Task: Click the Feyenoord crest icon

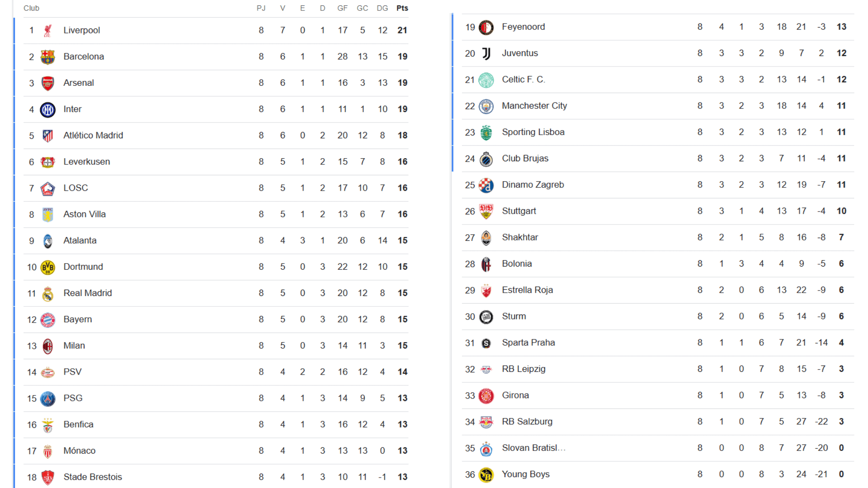Action: click(x=486, y=27)
